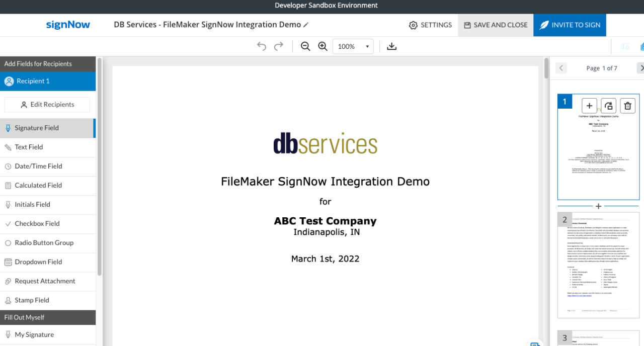Select the Text Field tool
This screenshot has height=346, width=644.
pyautogui.click(x=48, y=147)
